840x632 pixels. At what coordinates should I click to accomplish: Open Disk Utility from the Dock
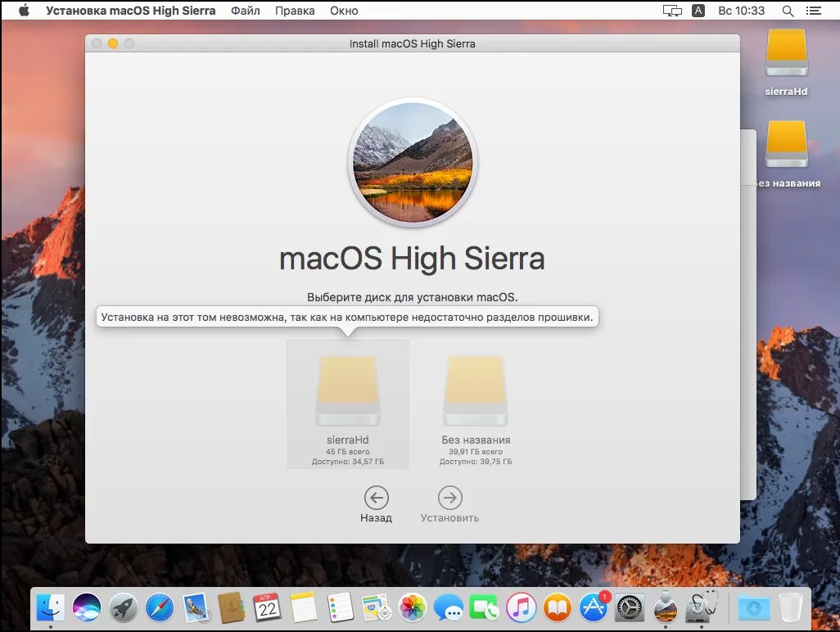(702, 607)
